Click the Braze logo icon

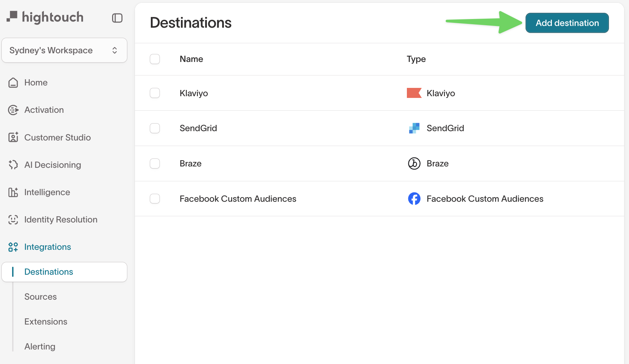click(414, 163)
